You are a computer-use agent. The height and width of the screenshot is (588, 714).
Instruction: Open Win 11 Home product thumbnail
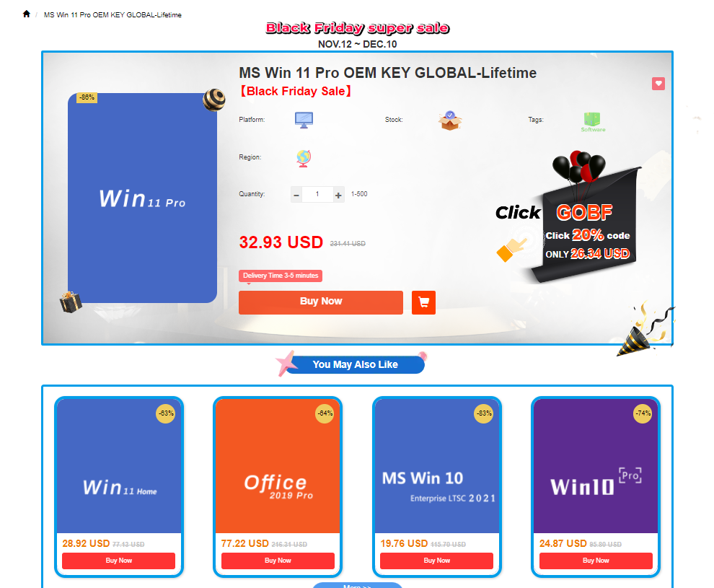(x=119, y=466)
